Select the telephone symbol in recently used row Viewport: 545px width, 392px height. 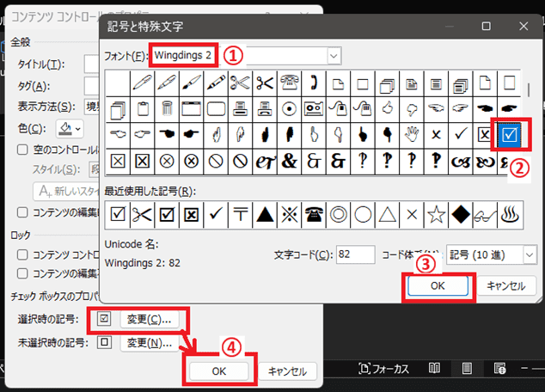click(x=316, y=213)
